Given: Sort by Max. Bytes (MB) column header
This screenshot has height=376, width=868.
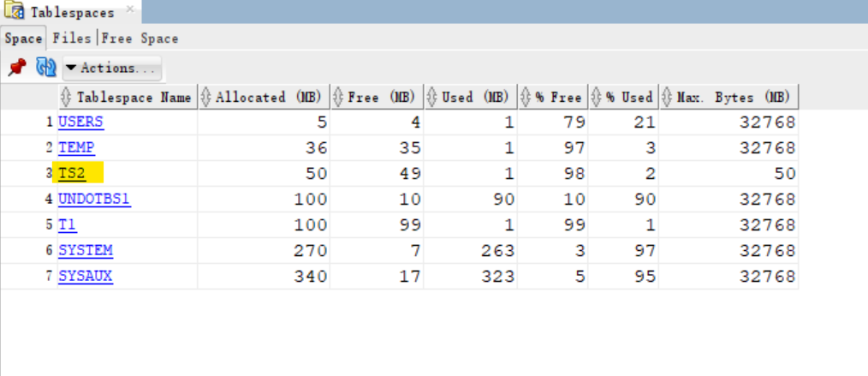Looking at the screenshot, I should pyautogui.click(x=729, y=98).
